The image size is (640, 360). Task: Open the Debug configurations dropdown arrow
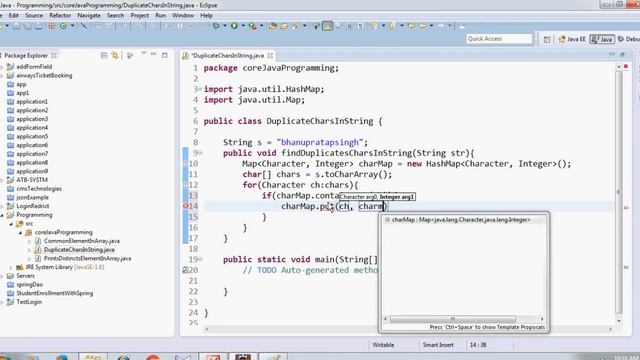pos(224,26)
